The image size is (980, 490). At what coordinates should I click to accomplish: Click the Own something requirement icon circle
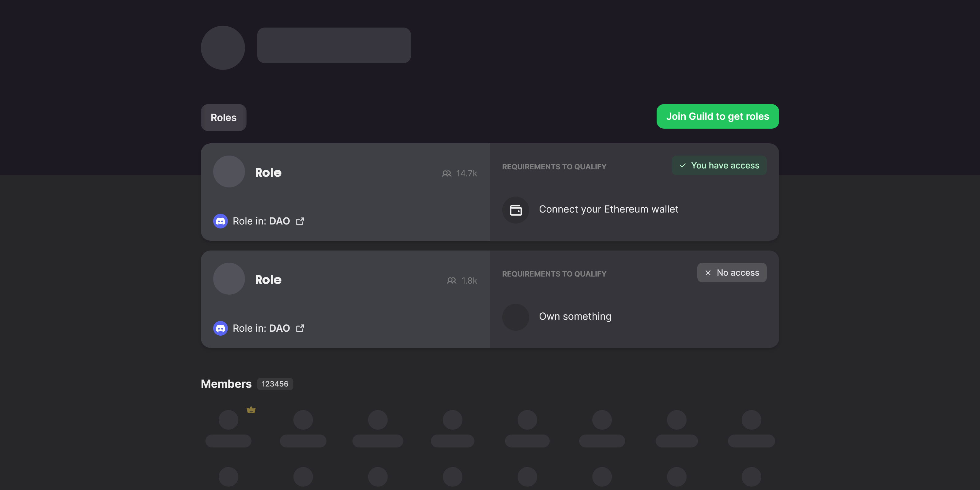click(515, 317)
